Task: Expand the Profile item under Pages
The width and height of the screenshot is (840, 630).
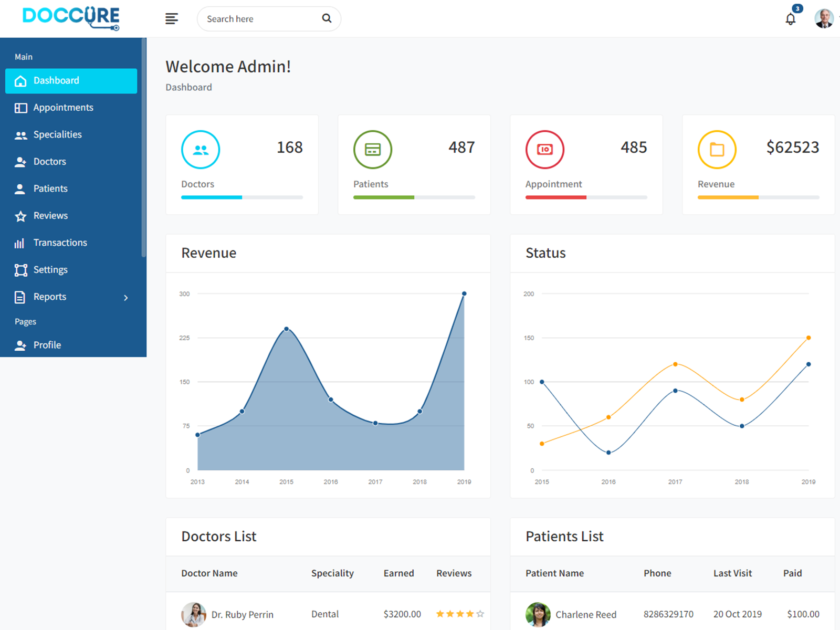Action: (47, 345)
